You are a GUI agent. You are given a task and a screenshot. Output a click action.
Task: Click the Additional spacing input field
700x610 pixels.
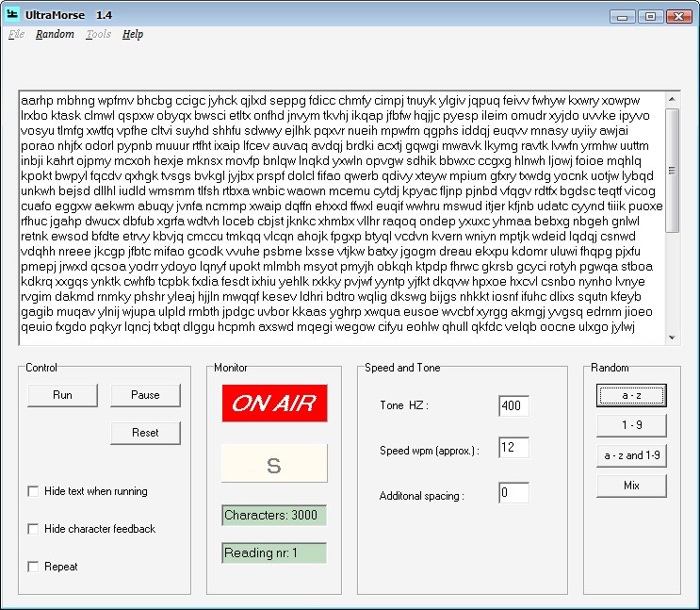(x=513, y=492)
